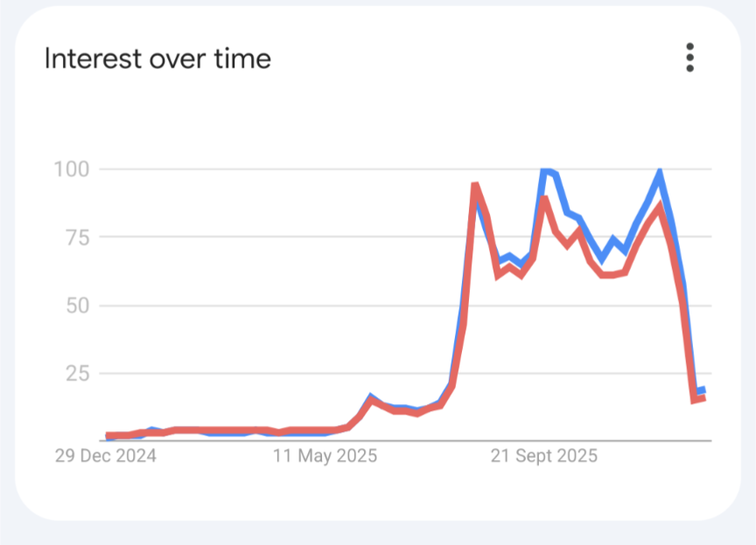Select the 25 y-axis label

point(78,374)
